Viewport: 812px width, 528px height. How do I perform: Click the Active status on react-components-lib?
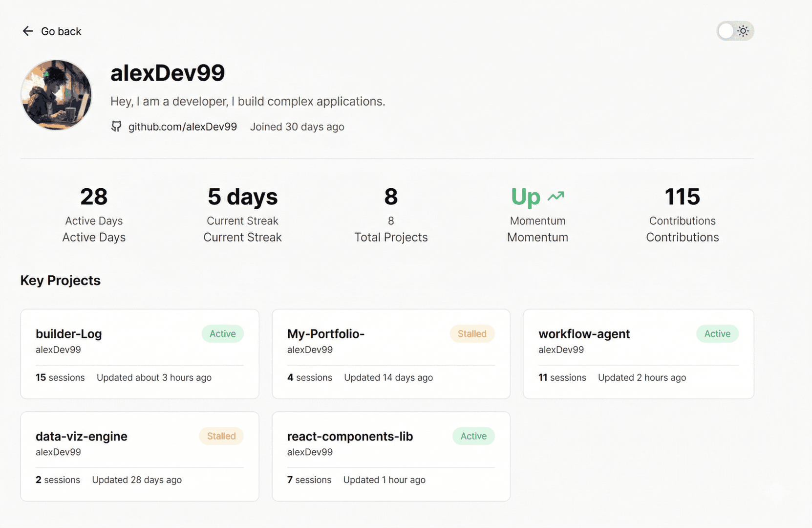(x=473, y=436)
